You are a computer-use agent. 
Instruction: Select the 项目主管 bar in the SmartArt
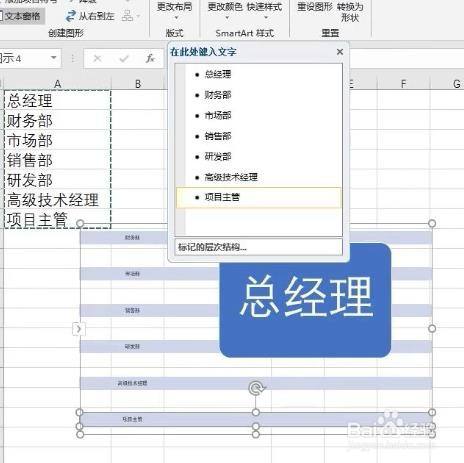pos(256,419)
